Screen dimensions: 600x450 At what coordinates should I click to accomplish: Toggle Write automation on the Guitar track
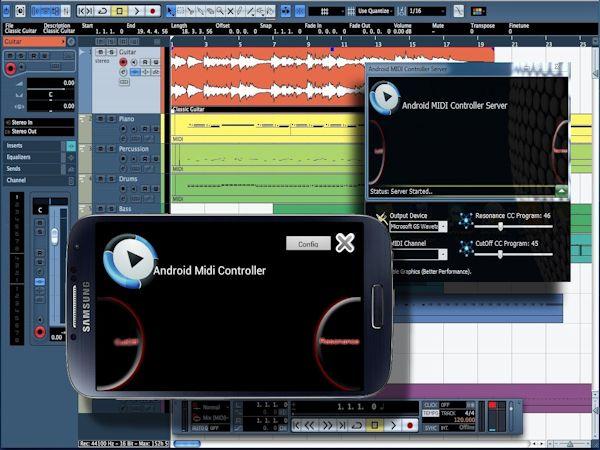156,62
